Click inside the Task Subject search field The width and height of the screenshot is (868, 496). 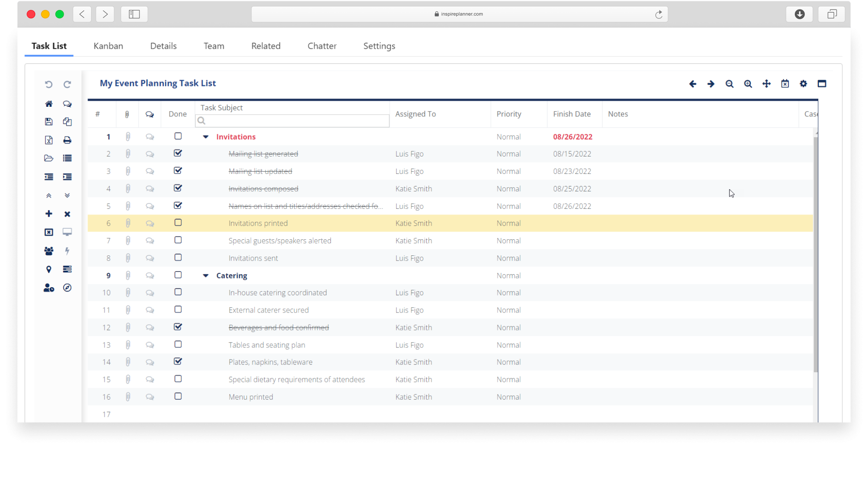[x=292, y=121]
